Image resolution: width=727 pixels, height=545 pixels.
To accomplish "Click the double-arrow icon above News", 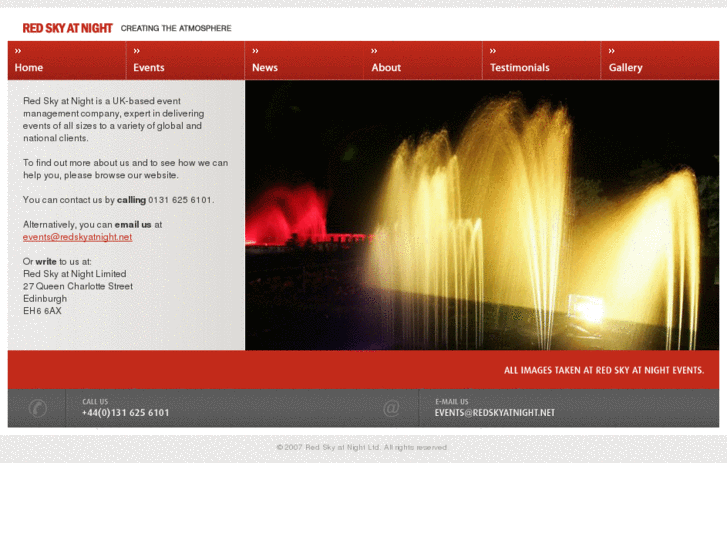I will (x=255, y=51).
